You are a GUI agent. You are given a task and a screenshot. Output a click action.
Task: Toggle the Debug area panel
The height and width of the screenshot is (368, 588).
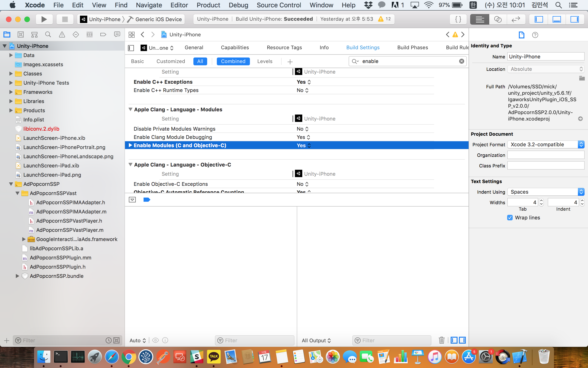(557, 19)
